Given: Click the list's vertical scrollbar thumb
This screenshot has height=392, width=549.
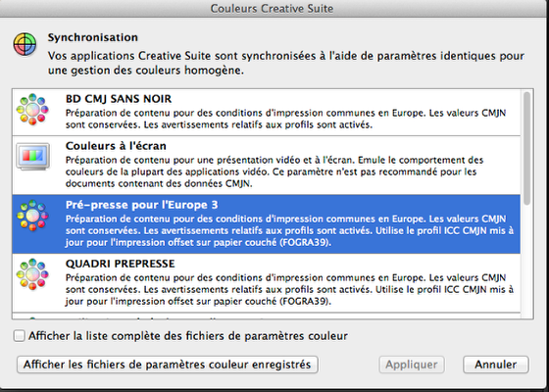Looking at the screenshot, I should point(527,148).
